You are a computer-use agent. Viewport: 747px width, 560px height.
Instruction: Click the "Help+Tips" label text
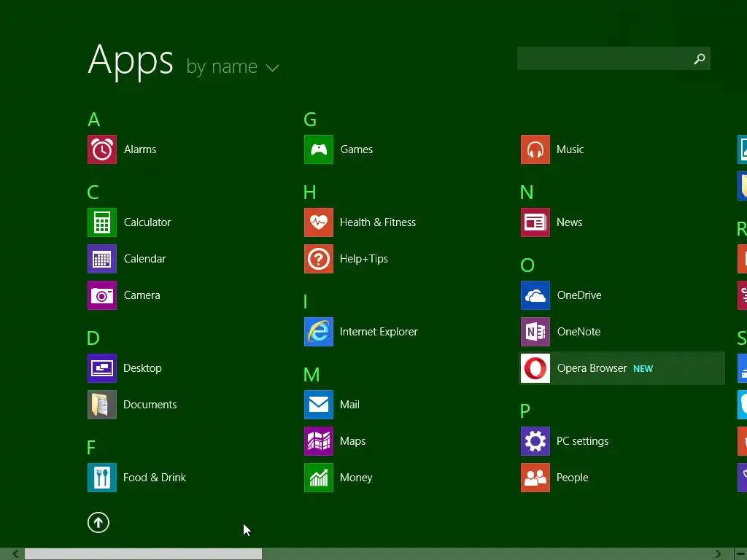click(364, 259)
